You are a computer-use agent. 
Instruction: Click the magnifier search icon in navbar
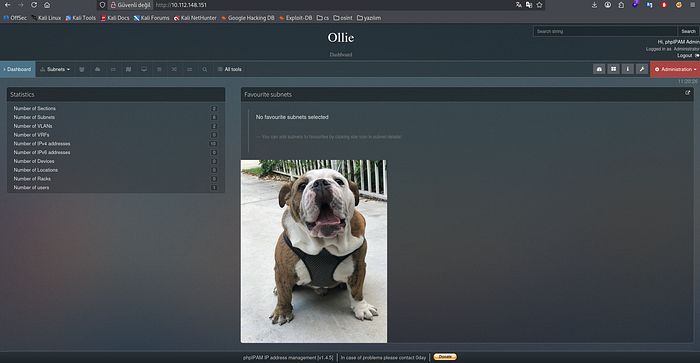pyautogui.click(x=204, y=69)
